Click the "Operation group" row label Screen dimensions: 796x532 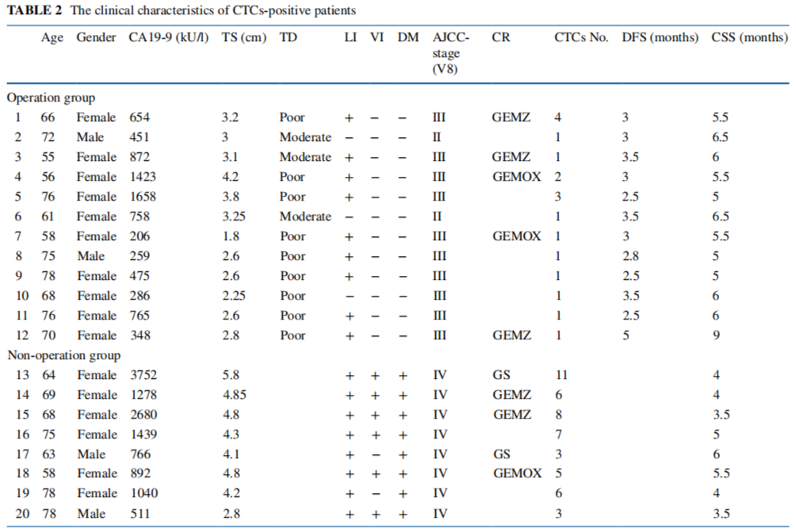(x=51, y=98)
